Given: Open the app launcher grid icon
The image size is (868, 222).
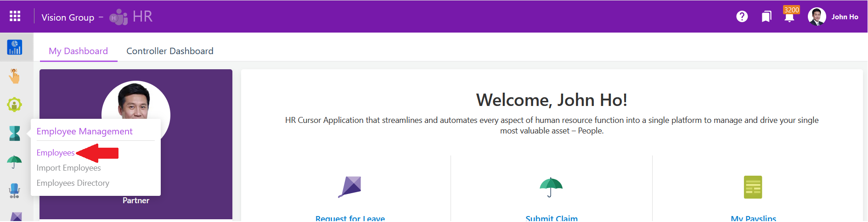Looking at the screenshot, I should click(15, 17).
